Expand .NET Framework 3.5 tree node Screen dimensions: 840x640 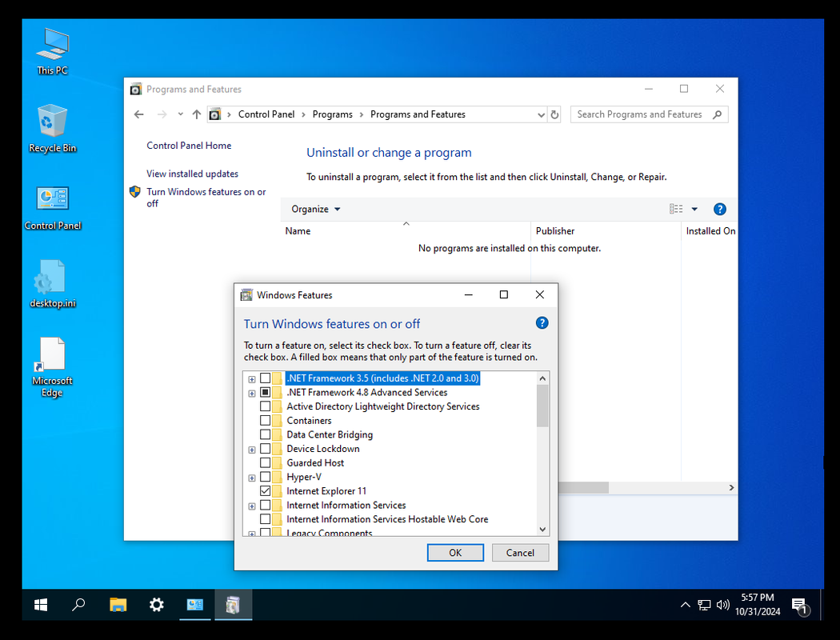click(252, 379)
